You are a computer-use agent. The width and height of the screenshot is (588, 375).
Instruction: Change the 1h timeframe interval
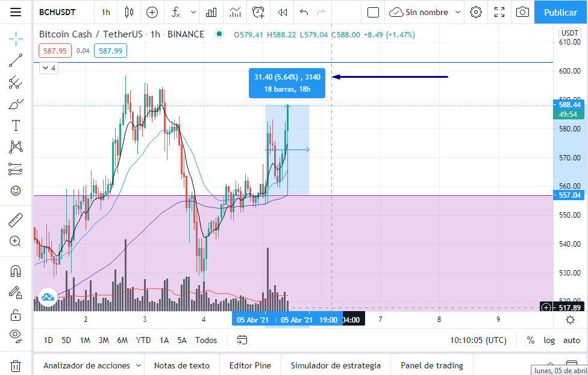pos(106,12)
